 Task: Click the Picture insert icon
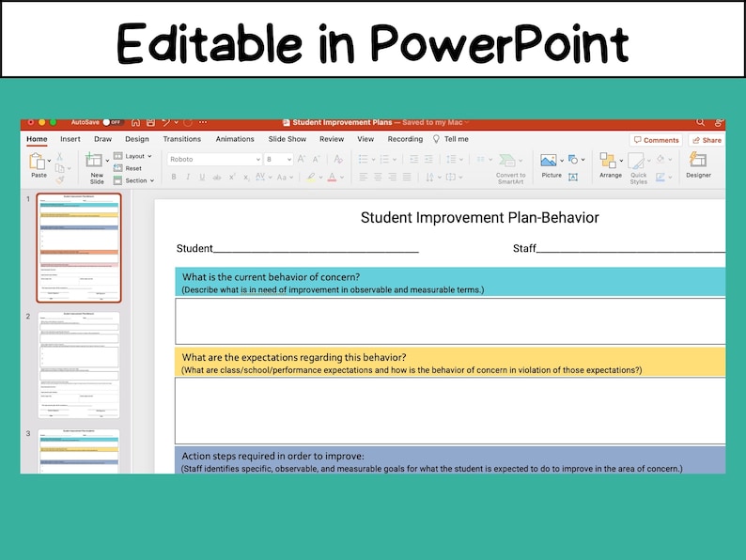tap(548, 161)
